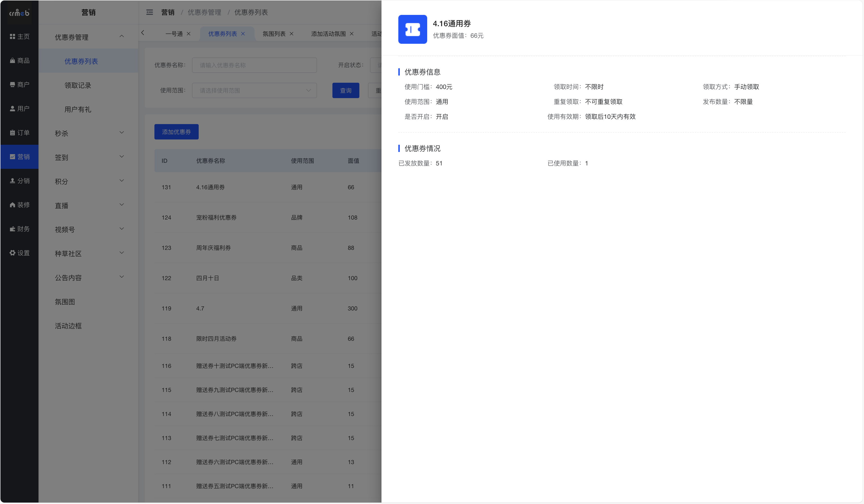Click the 优惠券名称 input field
864x504 pixels.
(254, 65)
